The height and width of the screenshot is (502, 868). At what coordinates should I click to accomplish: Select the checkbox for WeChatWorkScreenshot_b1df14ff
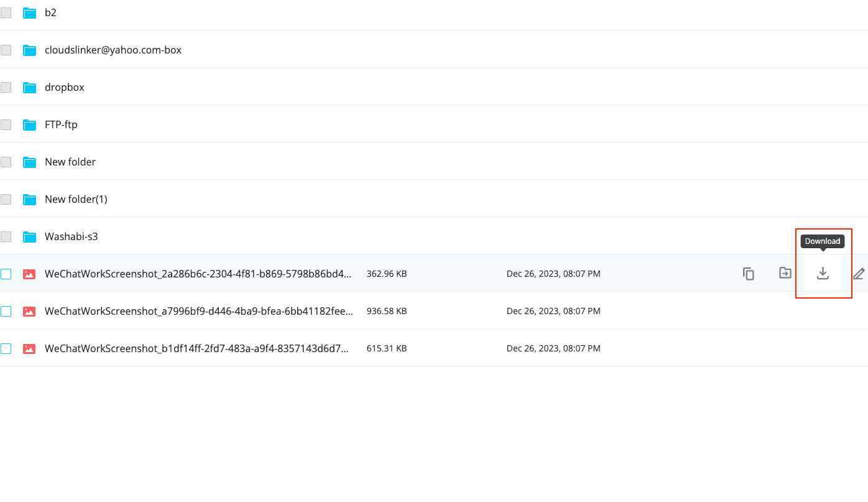click(x=6, y=348)
